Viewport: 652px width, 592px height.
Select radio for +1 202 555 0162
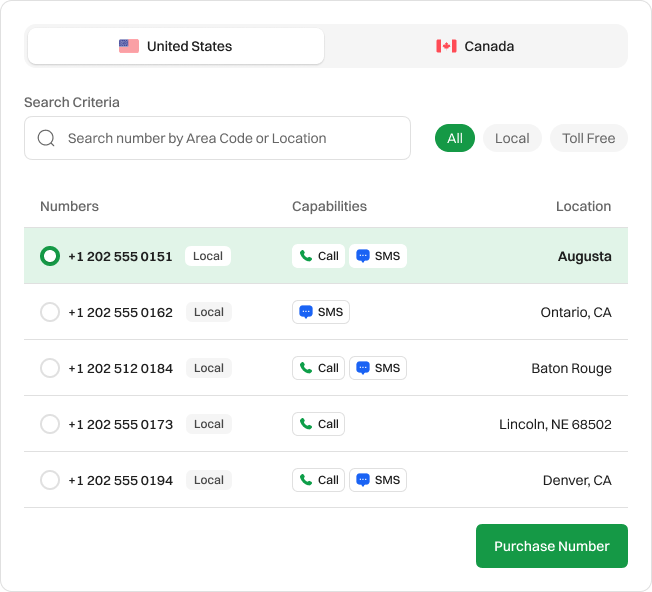point(50,312)
